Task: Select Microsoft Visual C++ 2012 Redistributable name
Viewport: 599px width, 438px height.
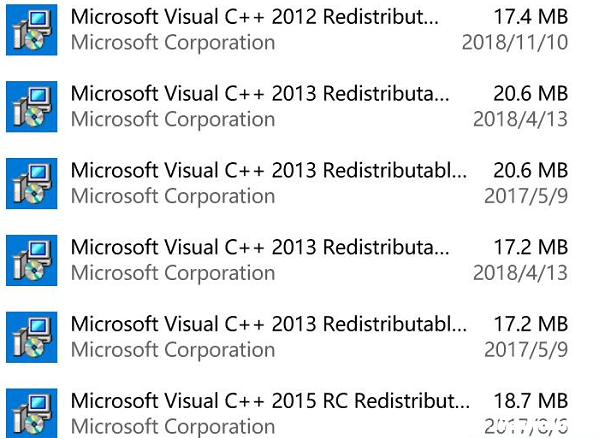Action: coord(255,17)
